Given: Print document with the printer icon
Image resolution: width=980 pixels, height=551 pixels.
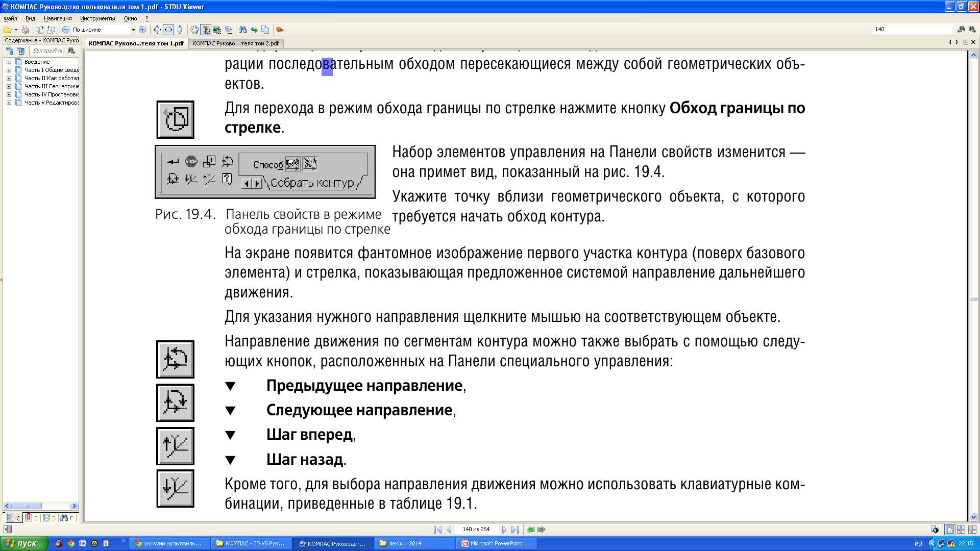Looking at the screenshot, I should [26, 30].
